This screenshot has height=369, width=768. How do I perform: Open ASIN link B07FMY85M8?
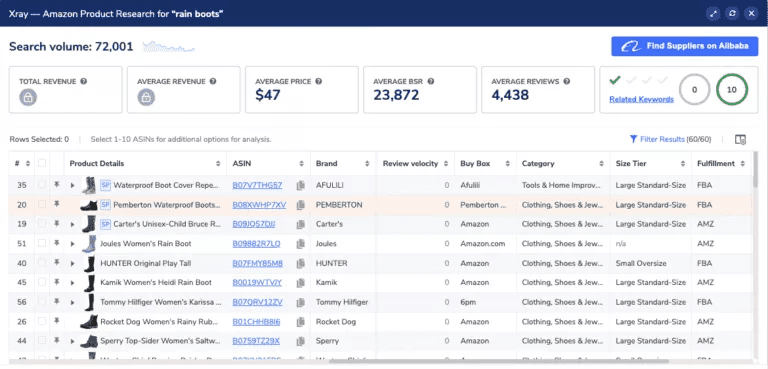pos(257,264)
